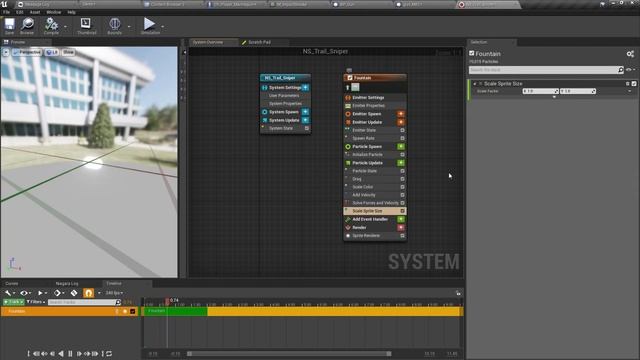Open the Window menu
Viewport: 640px width, 360px height.
click(53, 12)
